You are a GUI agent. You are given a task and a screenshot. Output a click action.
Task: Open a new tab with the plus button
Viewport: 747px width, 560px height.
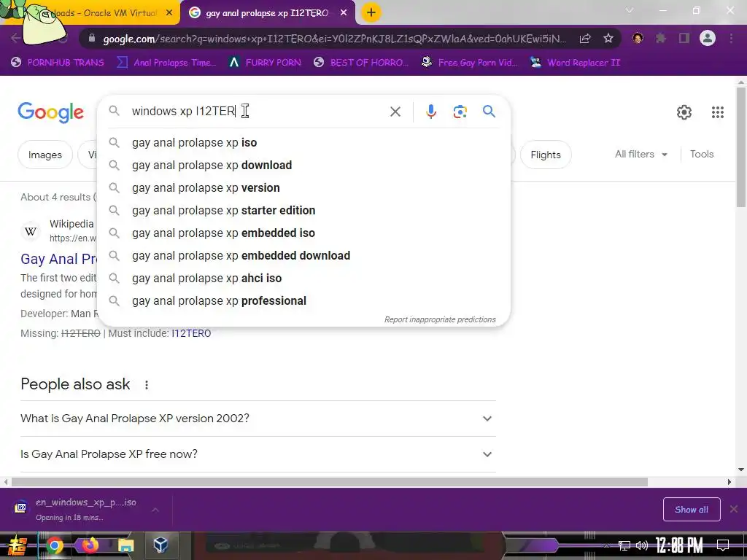[371, 12]
